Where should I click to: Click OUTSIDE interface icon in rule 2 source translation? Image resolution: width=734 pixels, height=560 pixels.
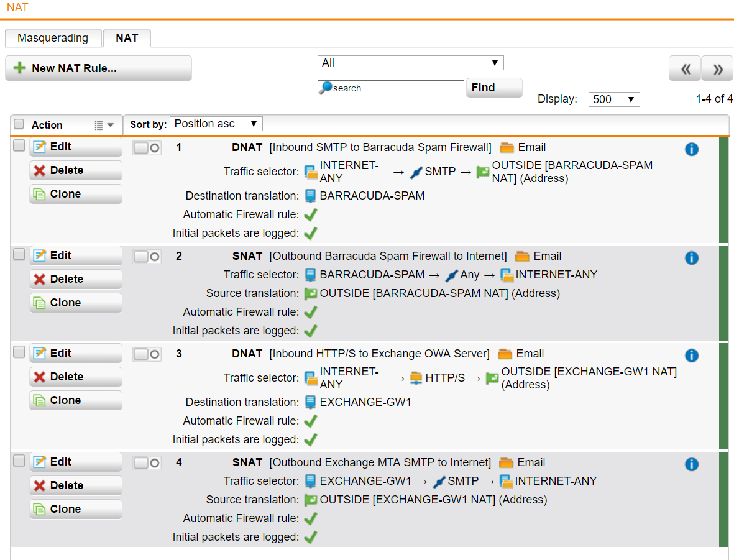tap(310, 293)
